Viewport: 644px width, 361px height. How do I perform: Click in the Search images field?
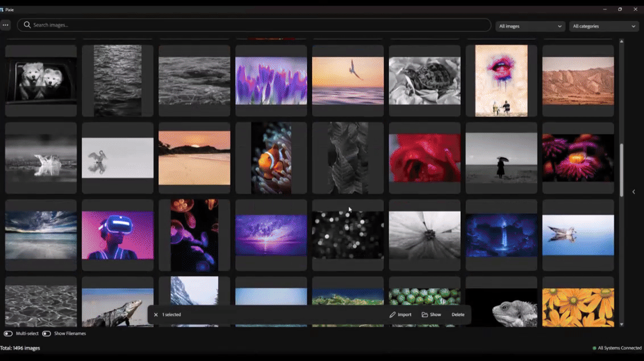pyautogui.click(x=256, y=25)
